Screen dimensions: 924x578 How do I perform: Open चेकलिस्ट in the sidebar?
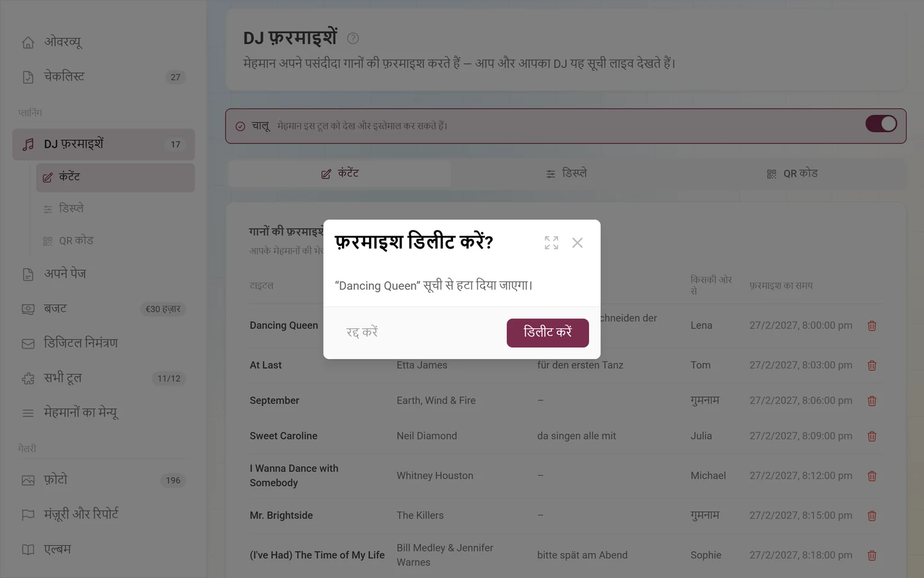point(103,77)
